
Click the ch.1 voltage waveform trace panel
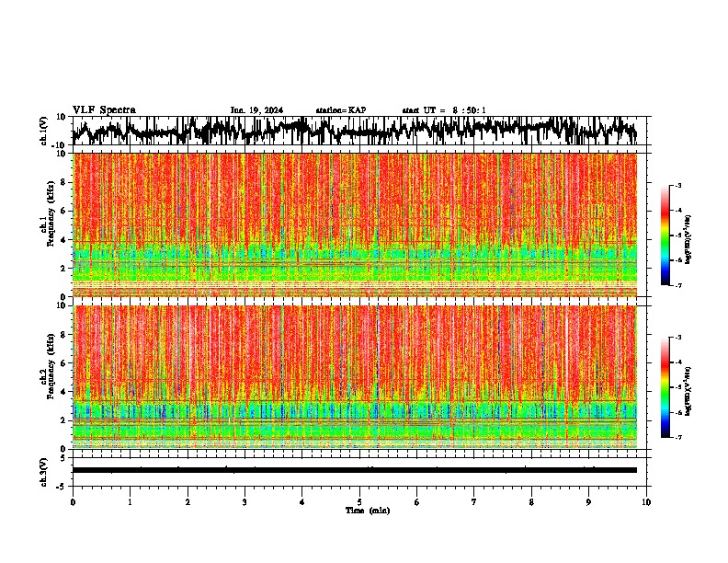[358, 131]
